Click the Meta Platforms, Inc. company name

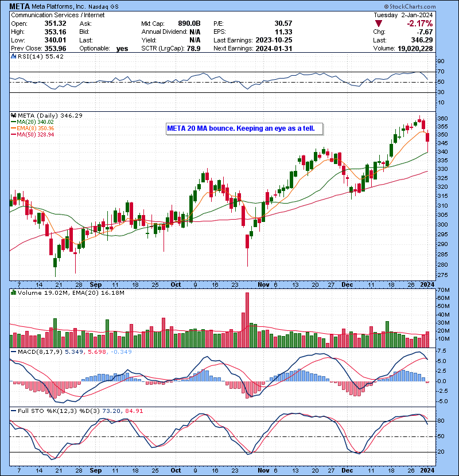coord(59,6)
